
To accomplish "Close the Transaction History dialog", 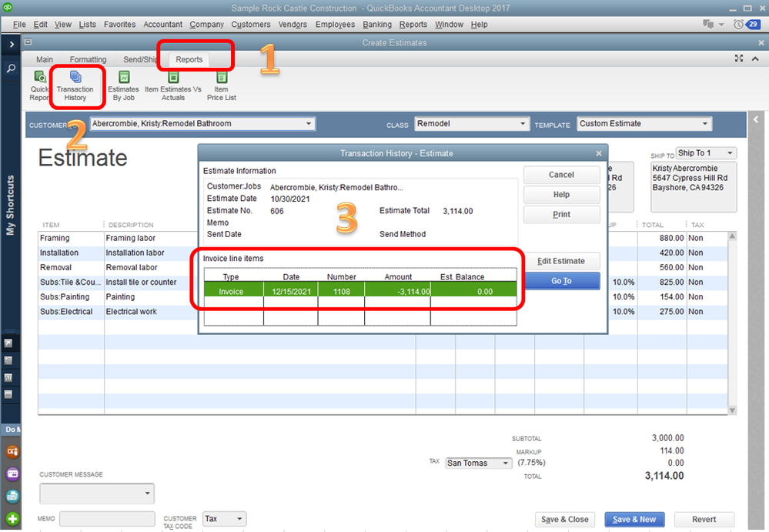I will coord(599,153).
